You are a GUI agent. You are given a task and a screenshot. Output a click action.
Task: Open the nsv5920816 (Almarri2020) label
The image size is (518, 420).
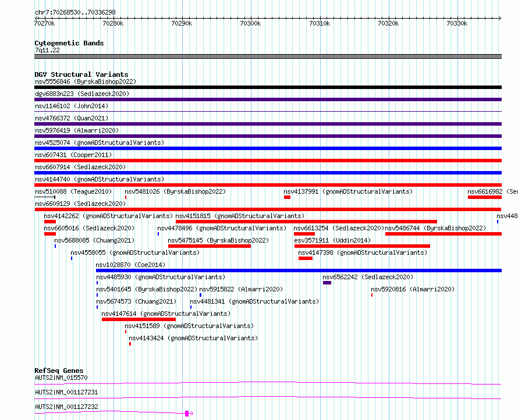coord(413,289)
